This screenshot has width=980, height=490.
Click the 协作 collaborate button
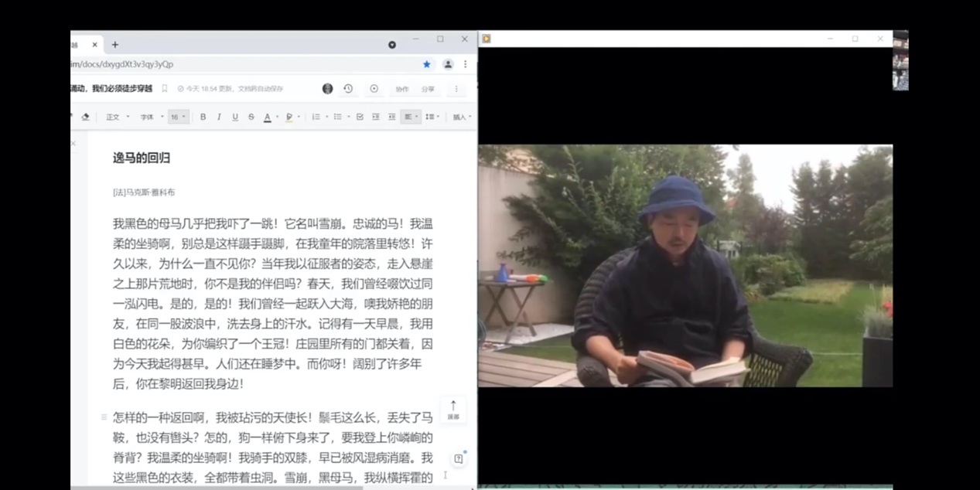point(402,89)
